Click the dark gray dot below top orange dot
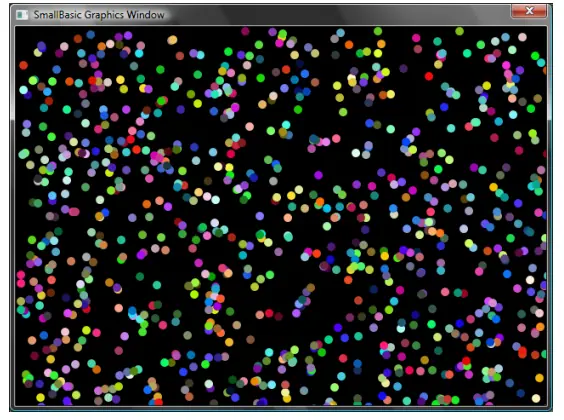The width and height of the screenshot is (564, 420). pos(335,55)
